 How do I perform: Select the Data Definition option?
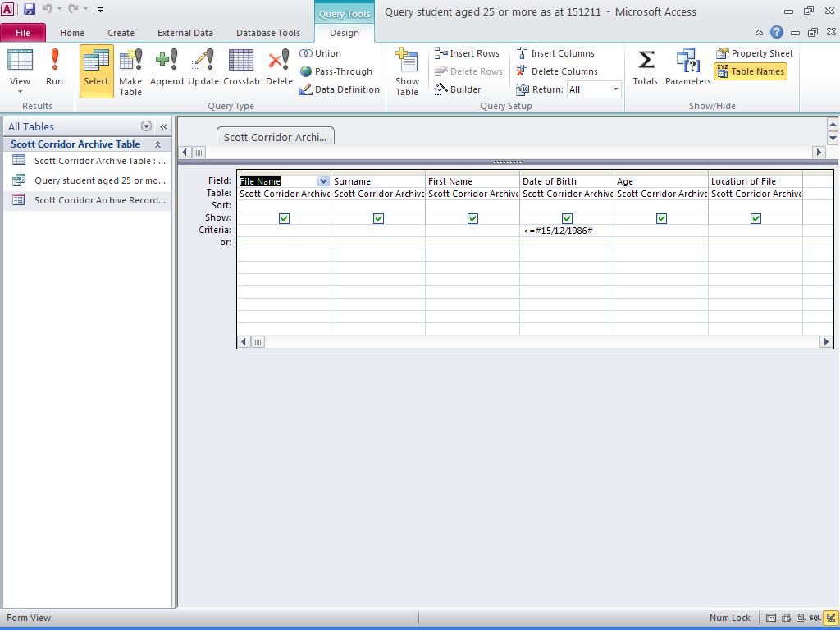pyautogui.click(x=340, y=89)
